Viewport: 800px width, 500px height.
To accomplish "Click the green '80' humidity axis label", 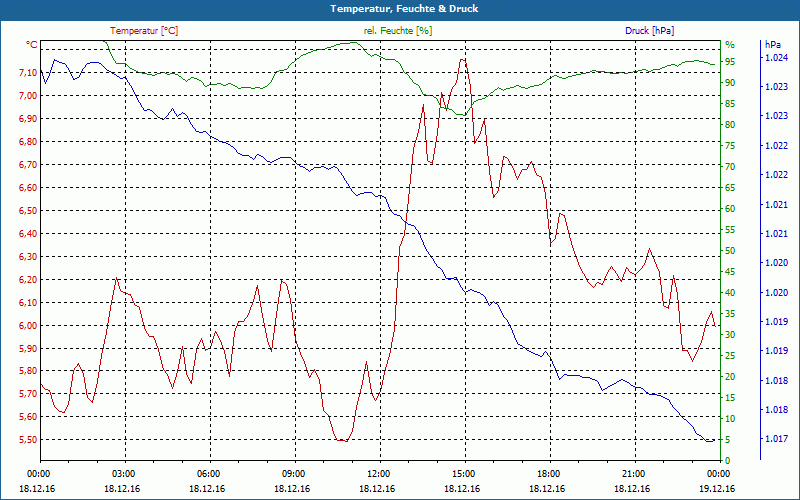I will click(x=730, y=124).
